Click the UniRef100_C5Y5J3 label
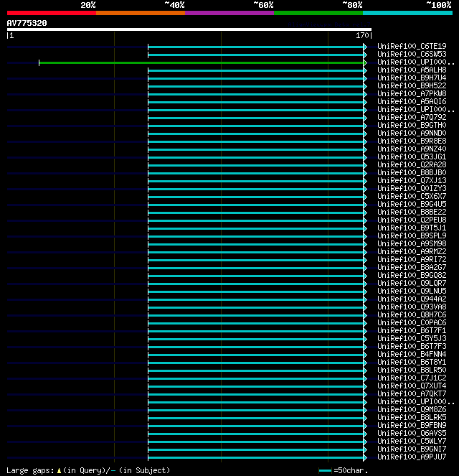459x476 pixels. click(x=412, y=338)
